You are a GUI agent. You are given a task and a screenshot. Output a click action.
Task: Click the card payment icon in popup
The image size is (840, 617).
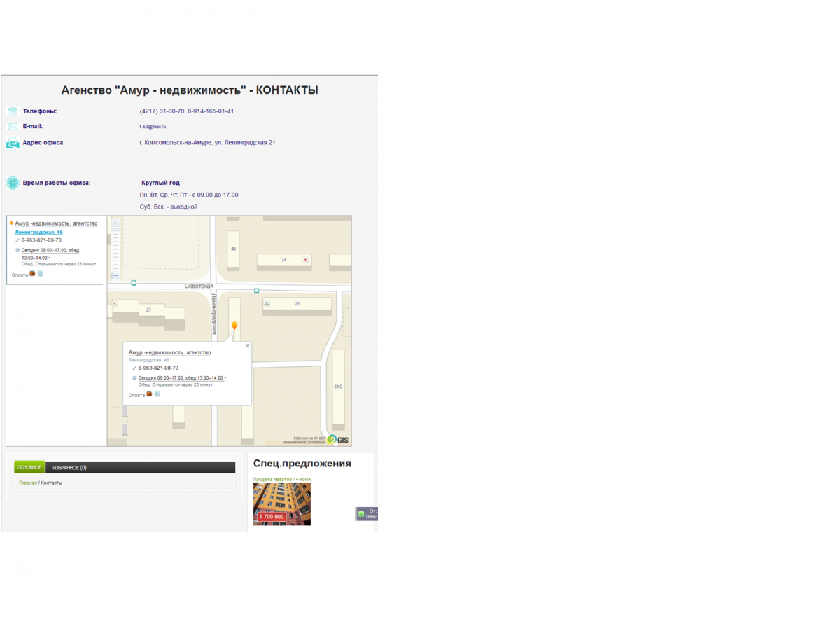(x=157, y=394)
